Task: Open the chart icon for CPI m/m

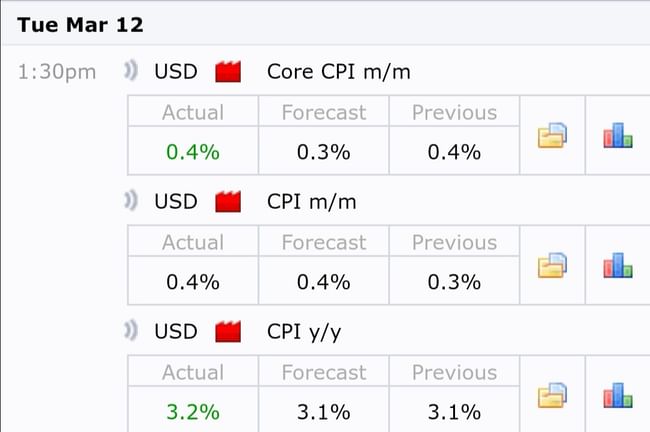Action: (x=617, y=266)
